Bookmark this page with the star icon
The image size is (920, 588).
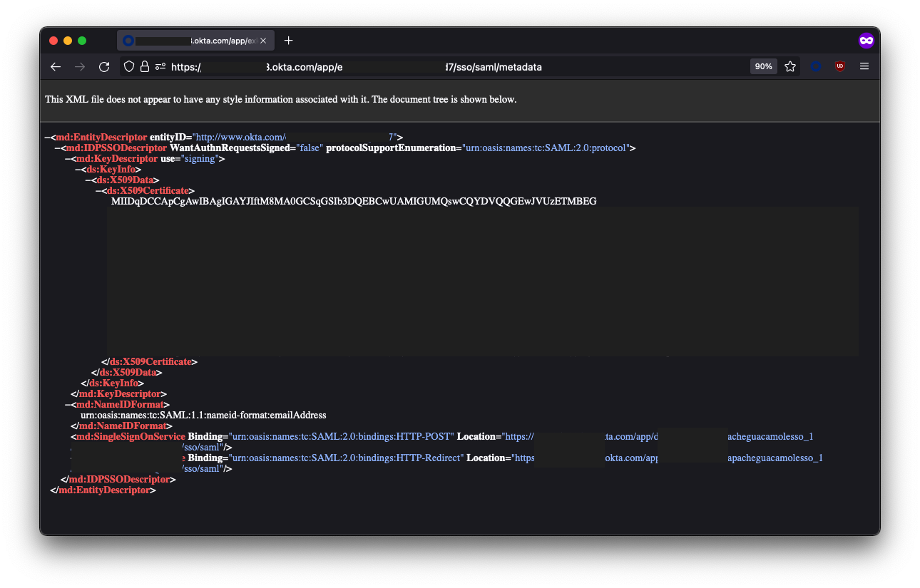(x=790, y=66)
